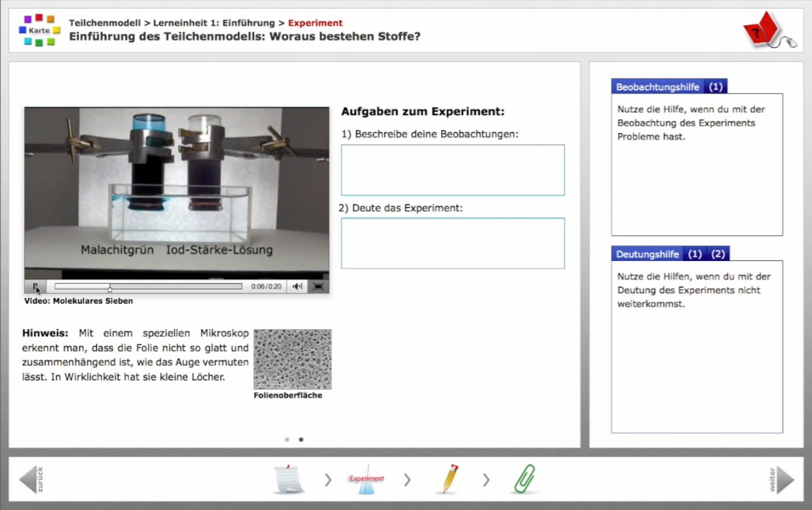Select the Beobachtungshilfe tab header
This screenshot has height=510, width=812.
tap(657, 87)
